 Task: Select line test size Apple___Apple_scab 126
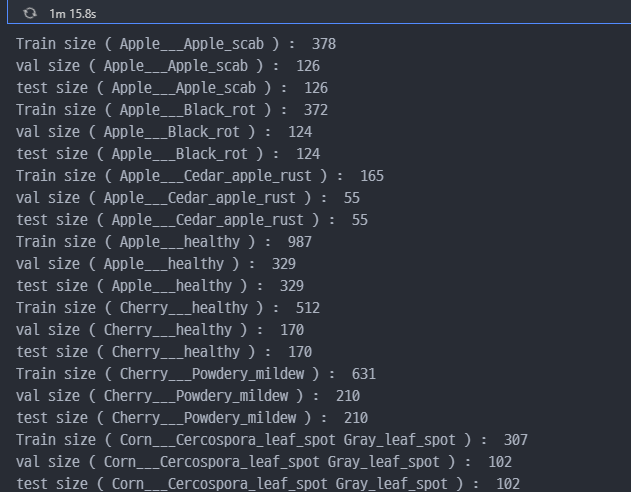coord(172,88)
